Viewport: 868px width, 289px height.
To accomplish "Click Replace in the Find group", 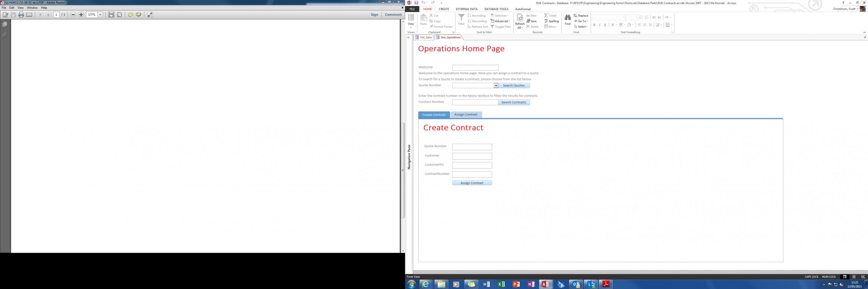I will pyautogui.click(x=581, y=15).
